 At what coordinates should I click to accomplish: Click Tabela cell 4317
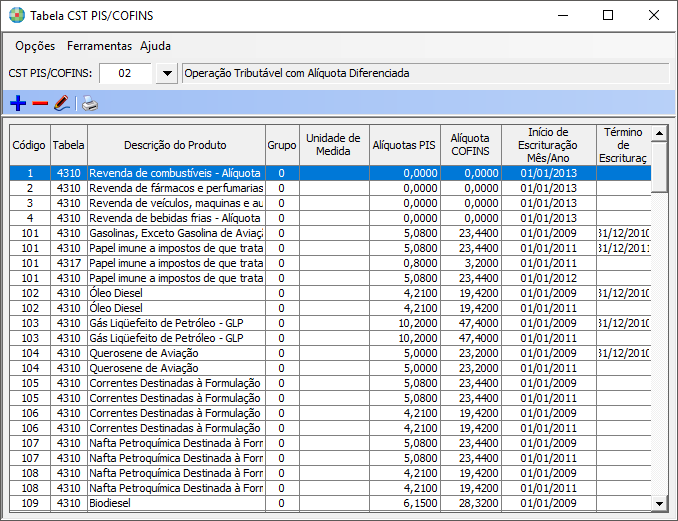point(69,263)
